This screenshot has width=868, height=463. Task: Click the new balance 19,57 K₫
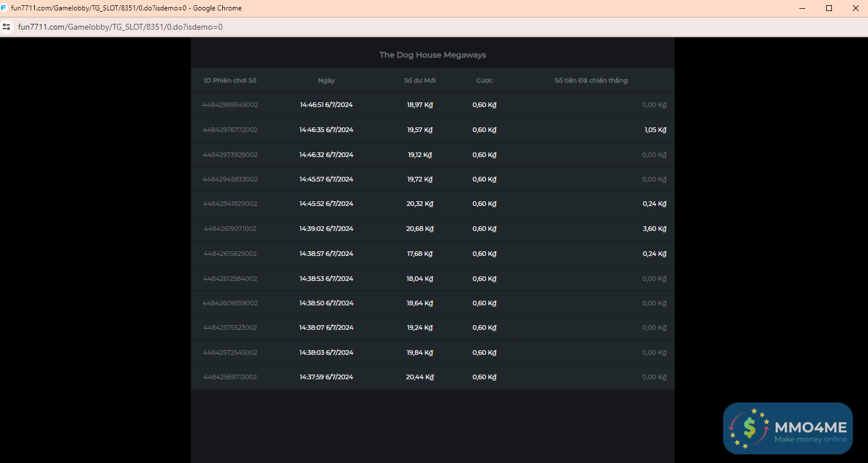click(x=420, y=130)
